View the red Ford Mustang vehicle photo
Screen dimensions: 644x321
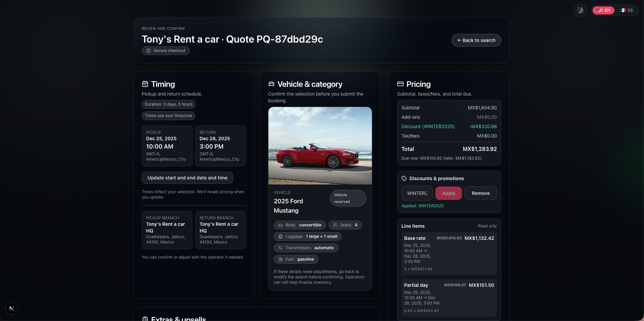click(x=319, y=146)
